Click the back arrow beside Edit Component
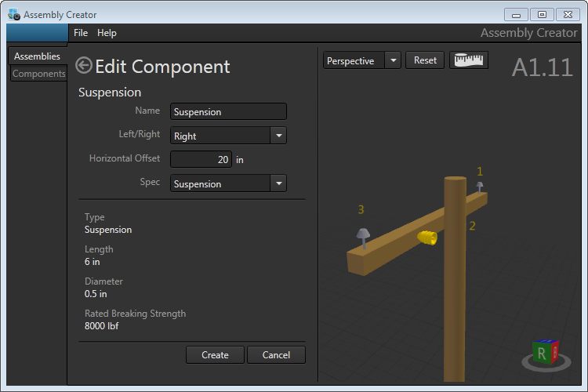Viewport: 588px width, 392px height. tap(84, 66)
